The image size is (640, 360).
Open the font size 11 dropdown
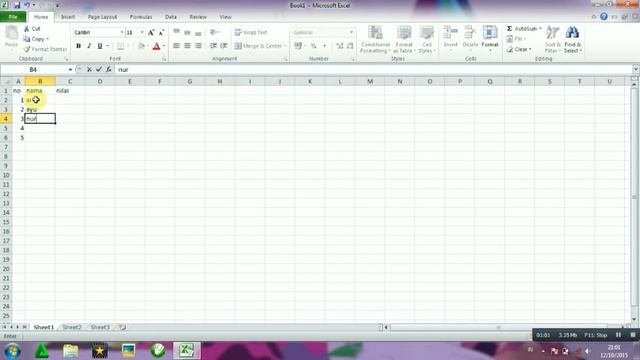(x=142, y=32)
